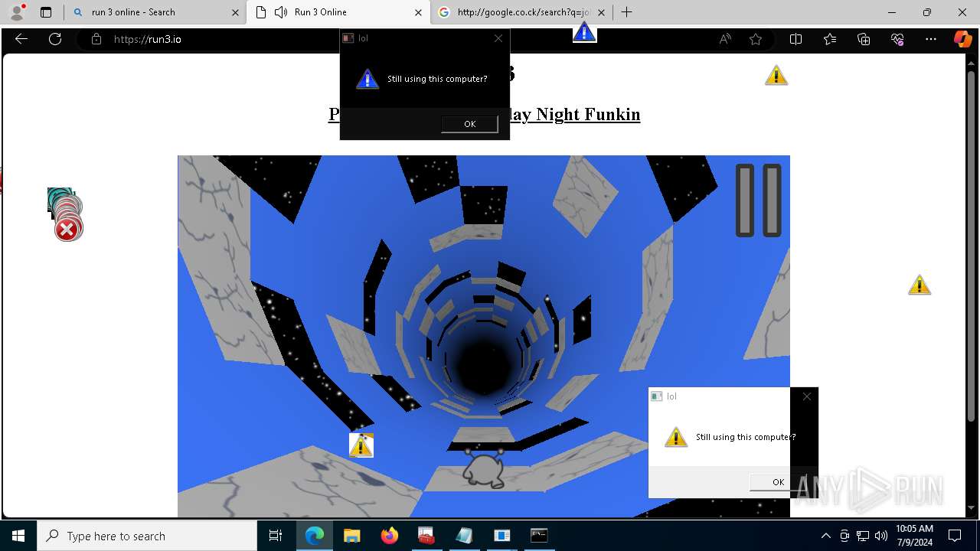Click the page vertical scrollbar
The height and width of the screenshot is (551, 980).
point(971,246)
